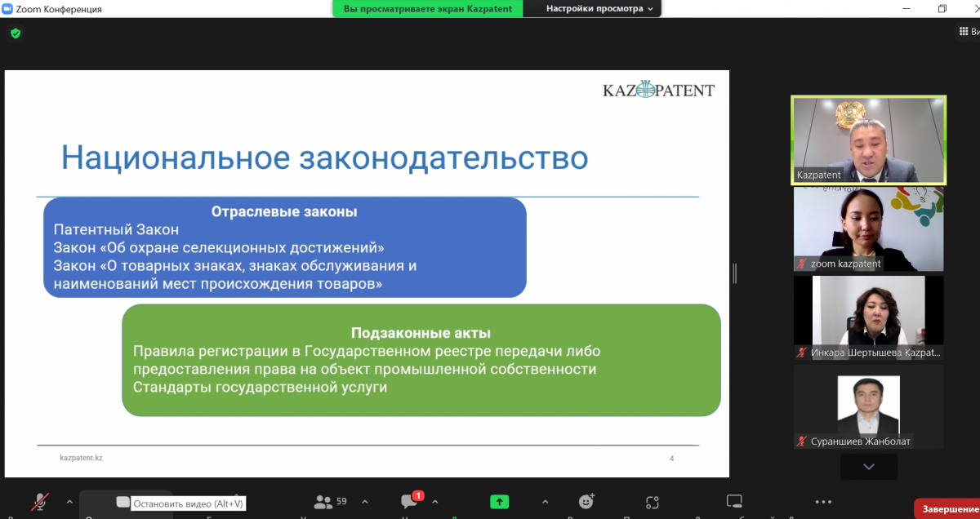Click the green Share Screen button
Viewport: 980px width, 519px height.
coord(499,502)
